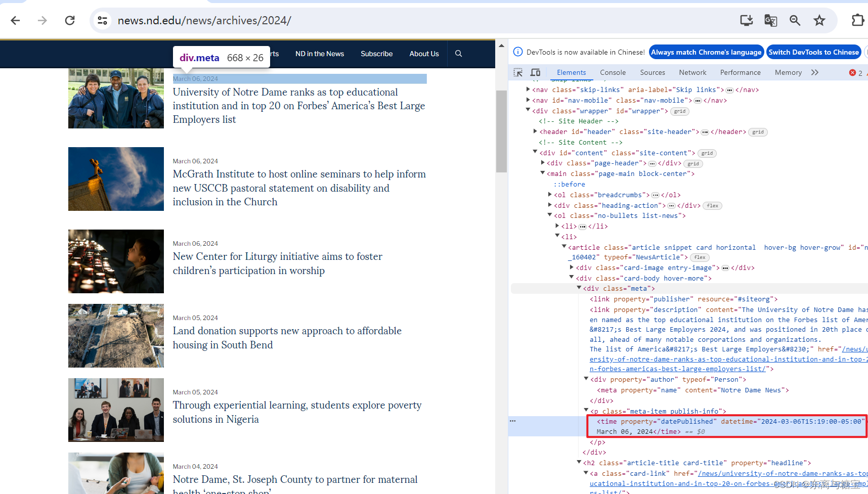Open the Network tab

[x=692, y=72]
